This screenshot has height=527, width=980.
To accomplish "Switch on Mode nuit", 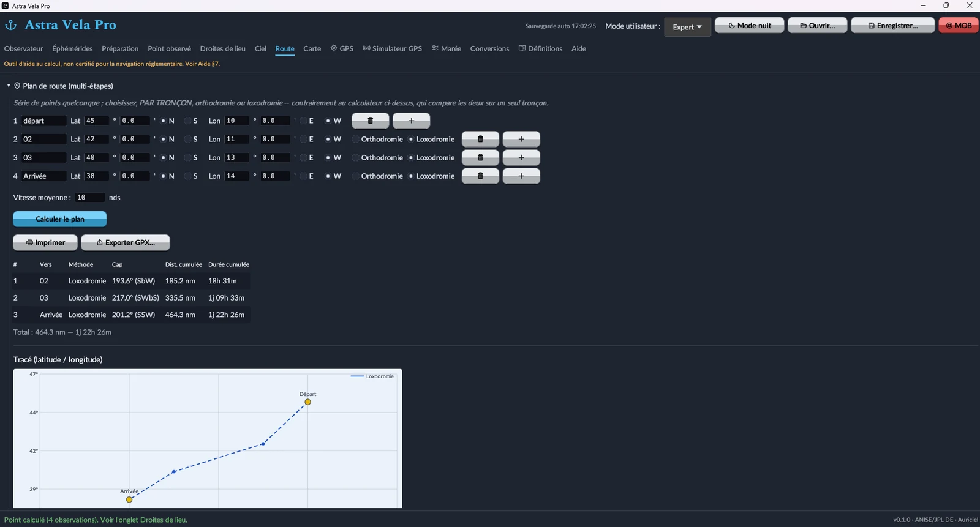I will (749, 26).
